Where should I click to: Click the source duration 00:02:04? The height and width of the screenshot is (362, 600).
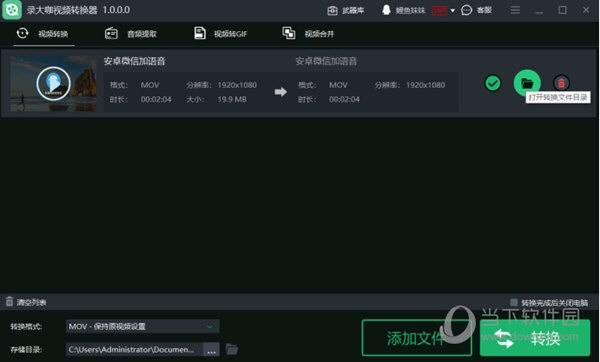tap(156, 99)
